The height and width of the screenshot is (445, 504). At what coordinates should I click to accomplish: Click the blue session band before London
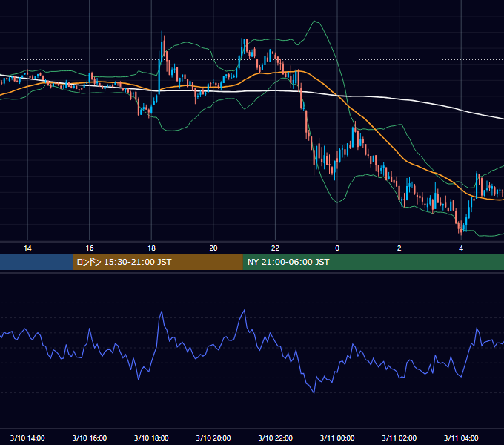click(x=36, y=262)
